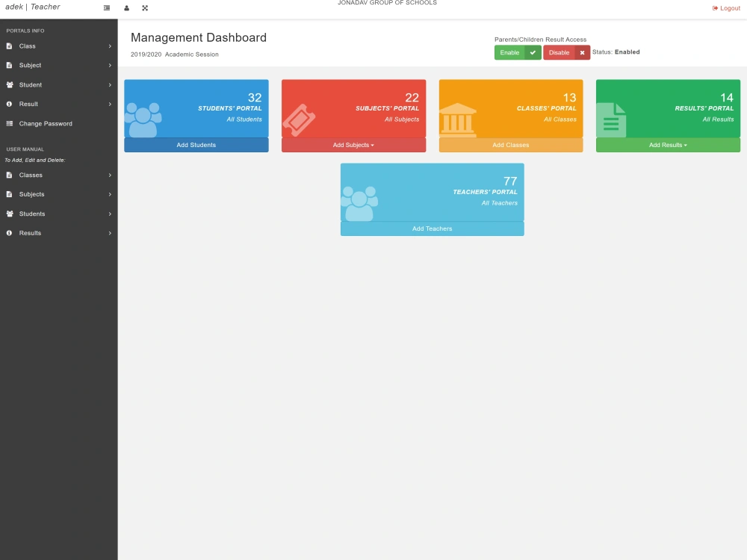Viewport: 747px width, 560px height.
Task: Click the Students group icon in User Manual
Action: point(10,214)
